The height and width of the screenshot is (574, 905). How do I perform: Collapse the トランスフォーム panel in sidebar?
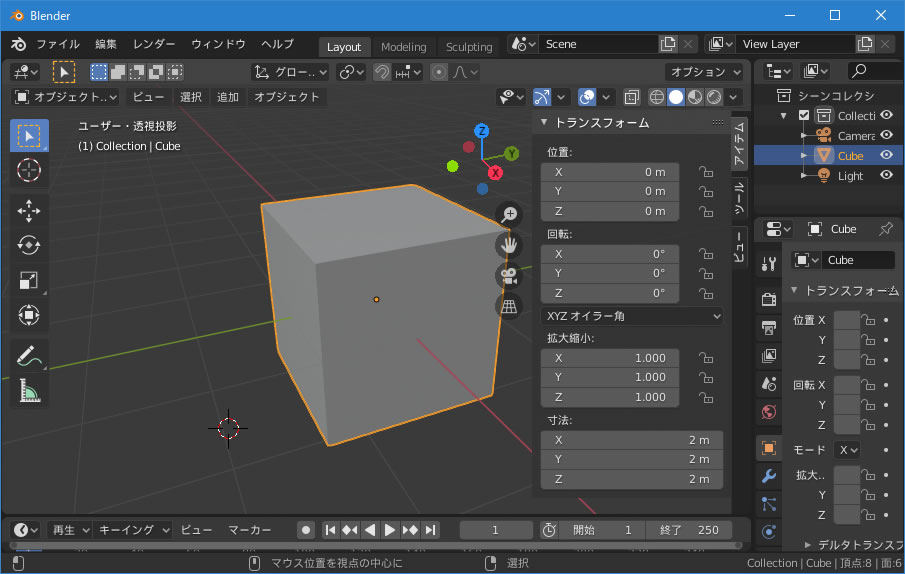click(x=545, y=122)
